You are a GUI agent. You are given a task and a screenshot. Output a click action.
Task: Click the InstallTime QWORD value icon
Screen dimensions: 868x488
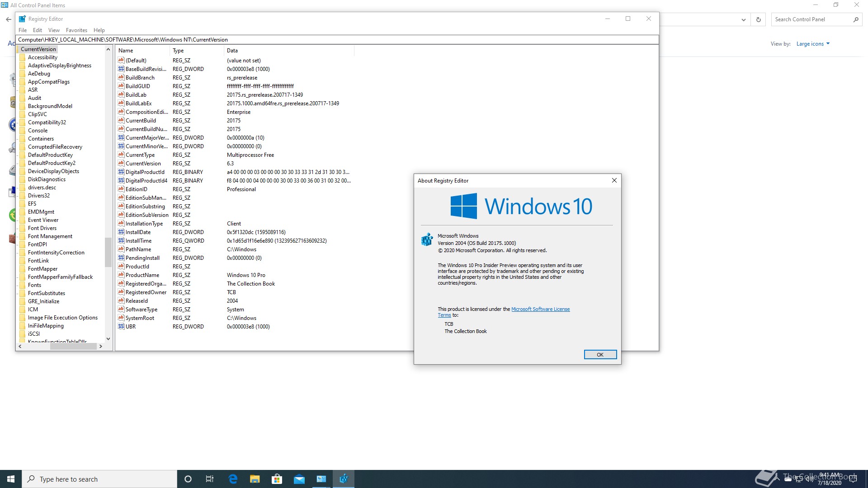[x=121, y=241]
